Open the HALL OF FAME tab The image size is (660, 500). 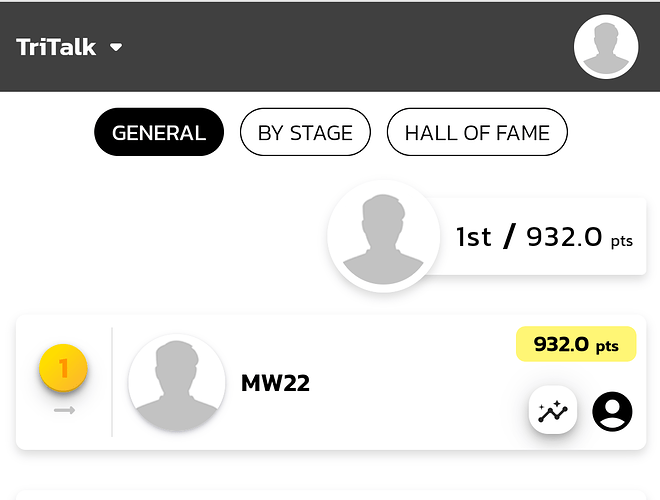(477, 132)
